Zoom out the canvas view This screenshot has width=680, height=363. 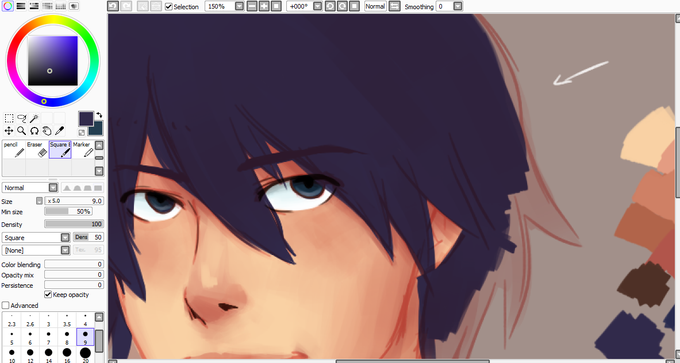coord(252,7)
